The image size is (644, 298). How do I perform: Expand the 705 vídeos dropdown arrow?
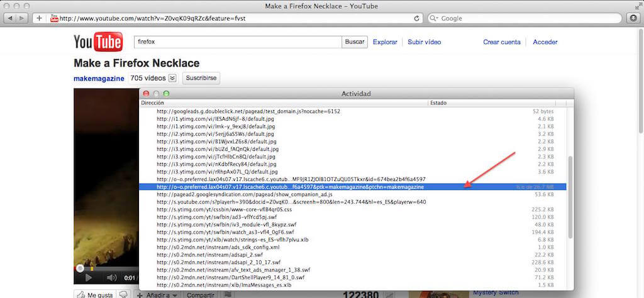(172, 78)
